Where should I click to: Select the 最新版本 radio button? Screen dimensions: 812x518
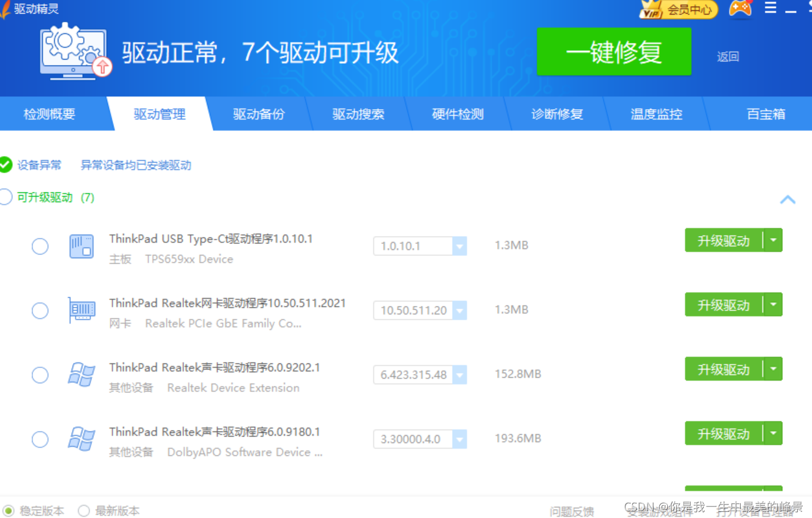83,511
